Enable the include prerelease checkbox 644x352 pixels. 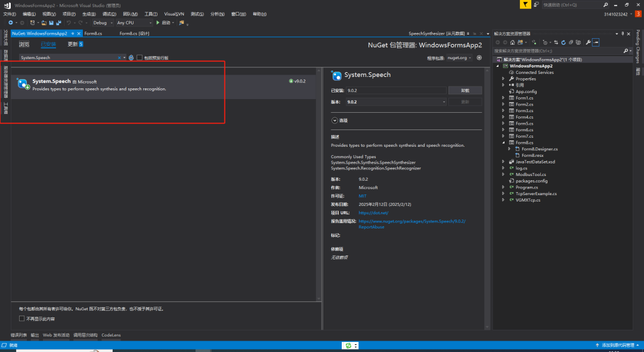point(140,58)
